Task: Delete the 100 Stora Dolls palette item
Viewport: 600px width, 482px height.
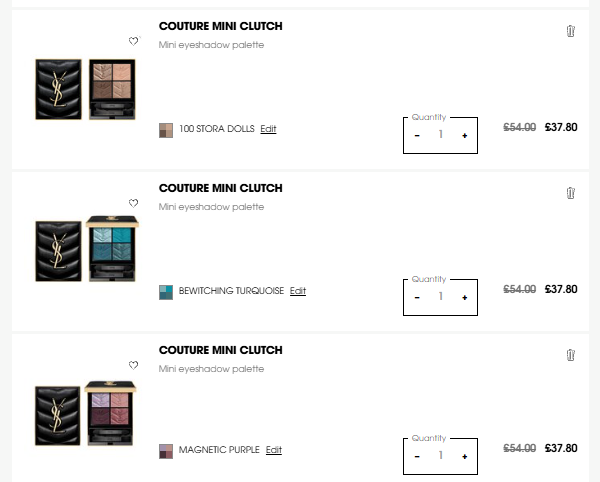Action: point(571,31)
